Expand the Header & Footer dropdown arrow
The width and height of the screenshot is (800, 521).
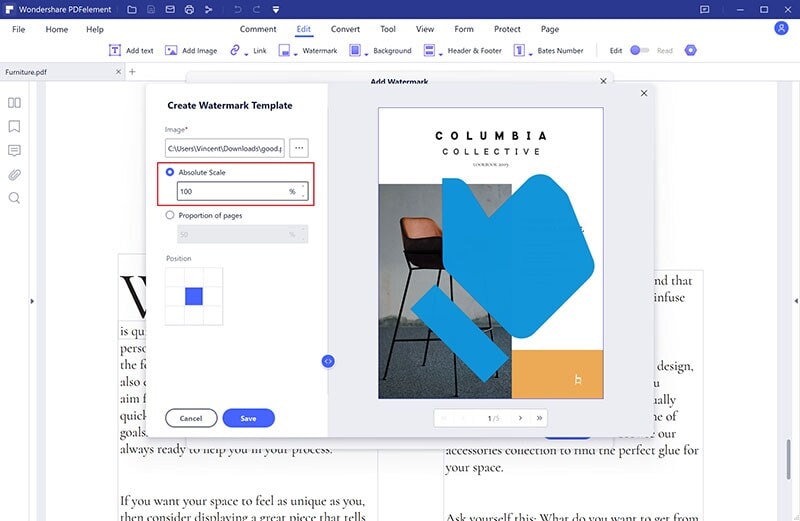(x=440, y=54)
